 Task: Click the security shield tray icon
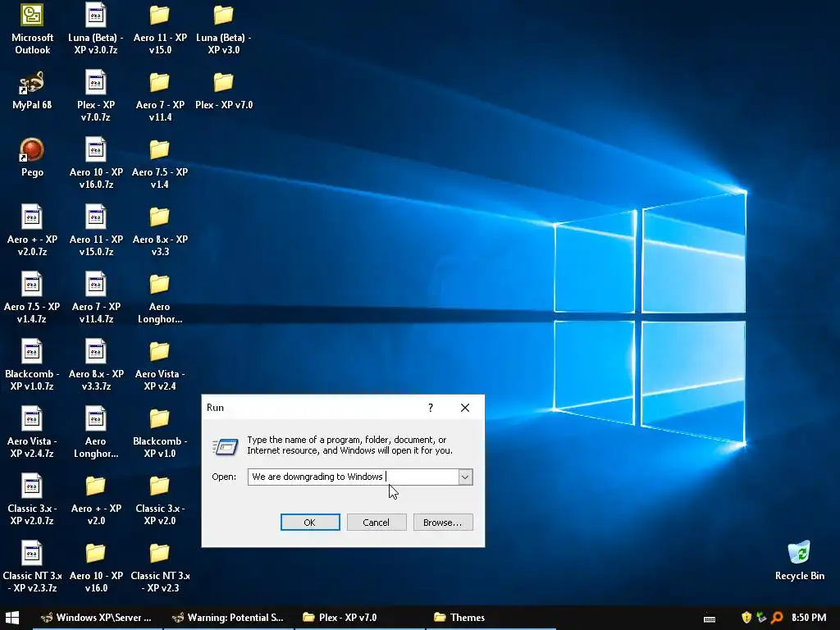click(x=746, y=618)
